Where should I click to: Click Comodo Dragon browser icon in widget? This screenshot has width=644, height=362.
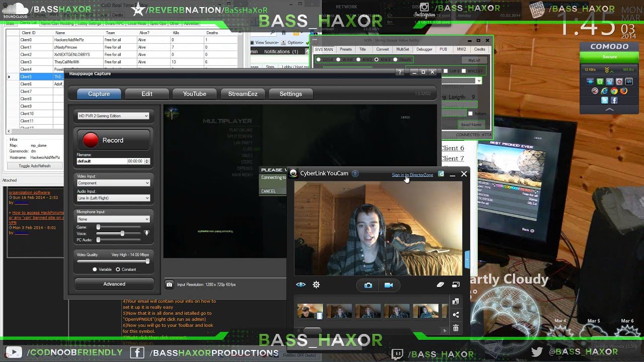(595, 91)
